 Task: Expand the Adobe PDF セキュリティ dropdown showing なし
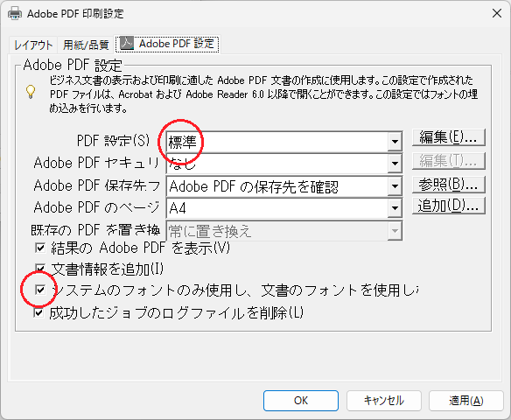coord(284,164)
